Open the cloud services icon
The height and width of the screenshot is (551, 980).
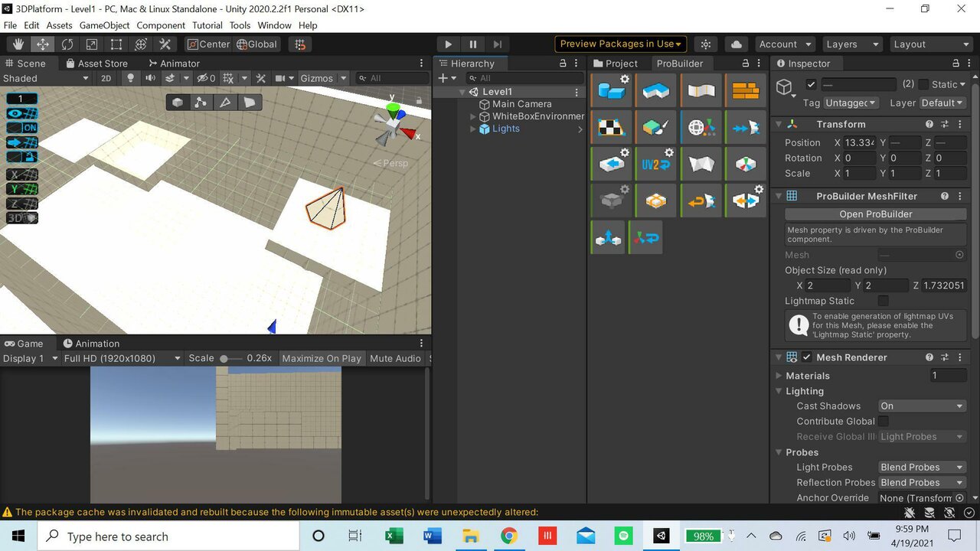(736, 44)
